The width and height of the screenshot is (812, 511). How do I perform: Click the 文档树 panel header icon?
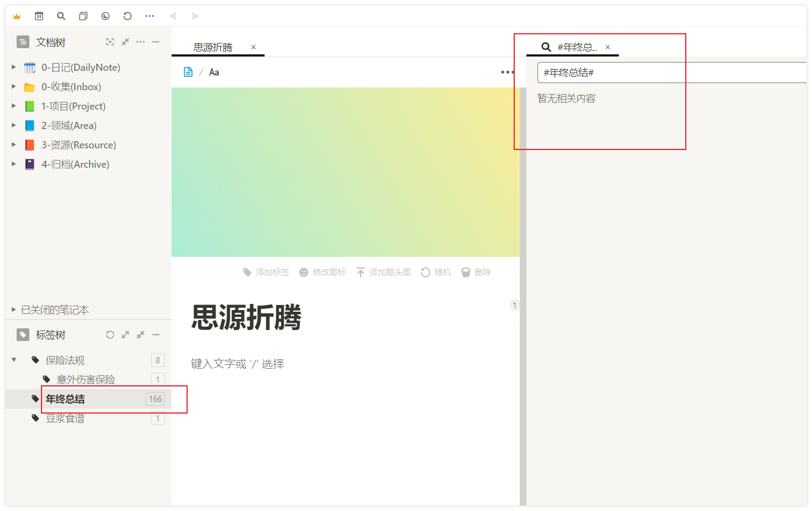pos(23,42)
